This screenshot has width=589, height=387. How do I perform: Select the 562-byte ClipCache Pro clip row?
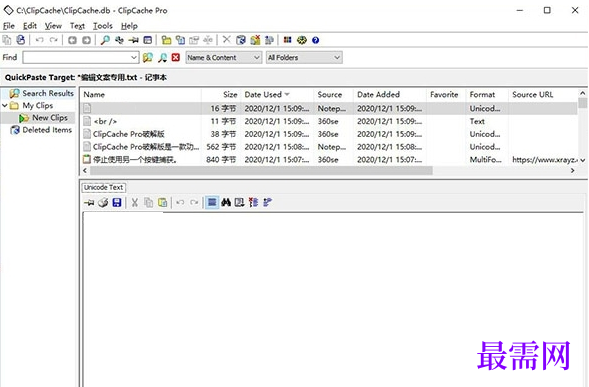coord(329,147)
